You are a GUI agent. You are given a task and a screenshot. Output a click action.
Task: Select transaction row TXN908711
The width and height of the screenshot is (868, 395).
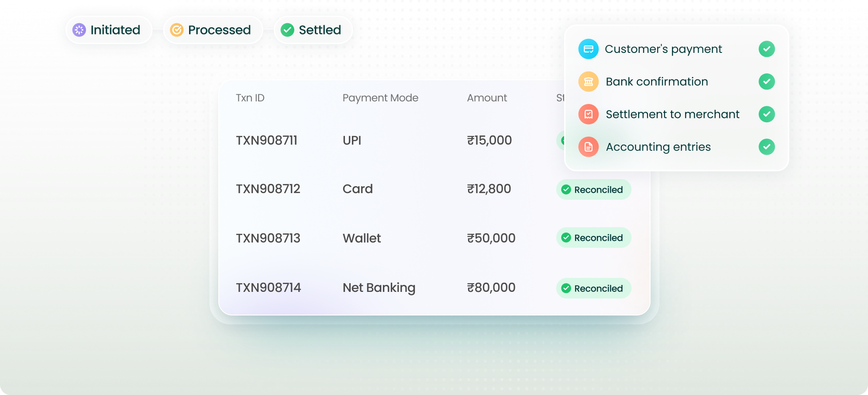pyautogui.click(x=266, y=140)
